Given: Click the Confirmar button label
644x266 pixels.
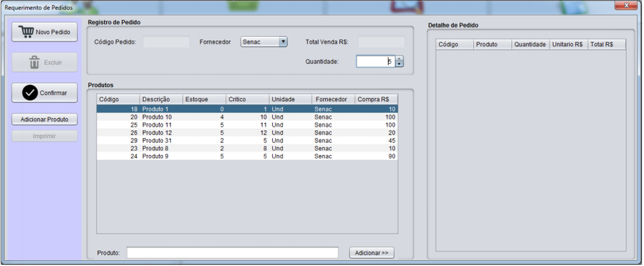Looking at the screenshot, I should [x=53, y=93].
